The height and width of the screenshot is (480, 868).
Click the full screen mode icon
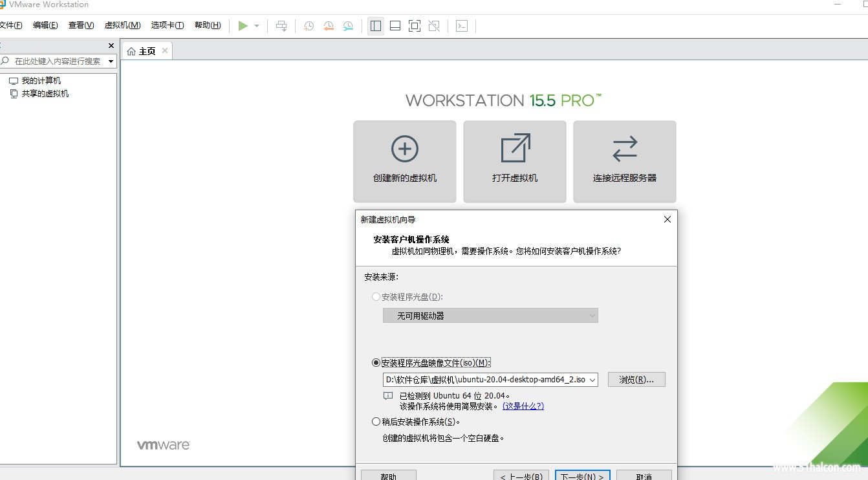coord(415,26)
